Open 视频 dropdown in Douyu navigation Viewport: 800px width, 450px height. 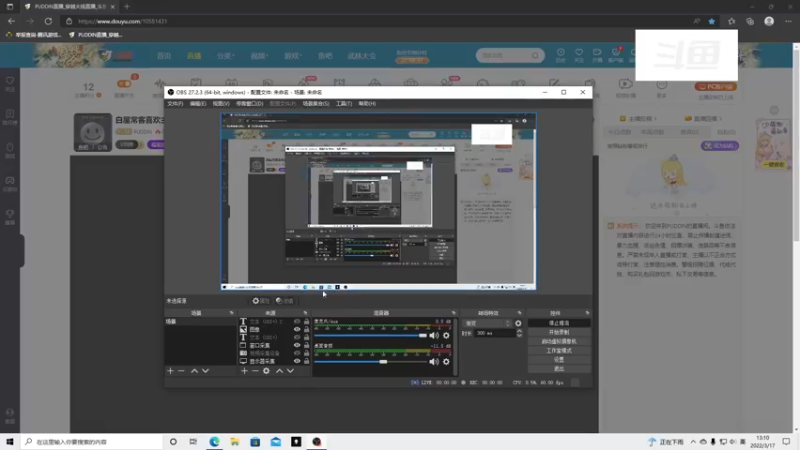[x=259, y=56]
